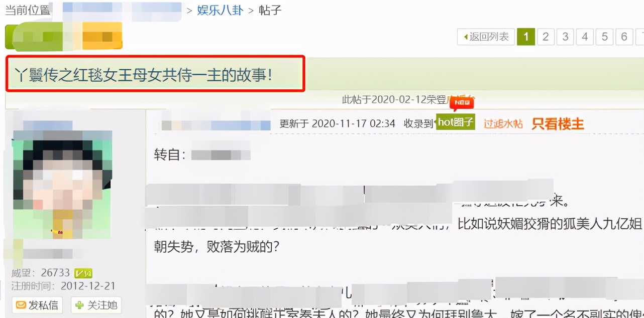Go to page 3

pos(565,37)
